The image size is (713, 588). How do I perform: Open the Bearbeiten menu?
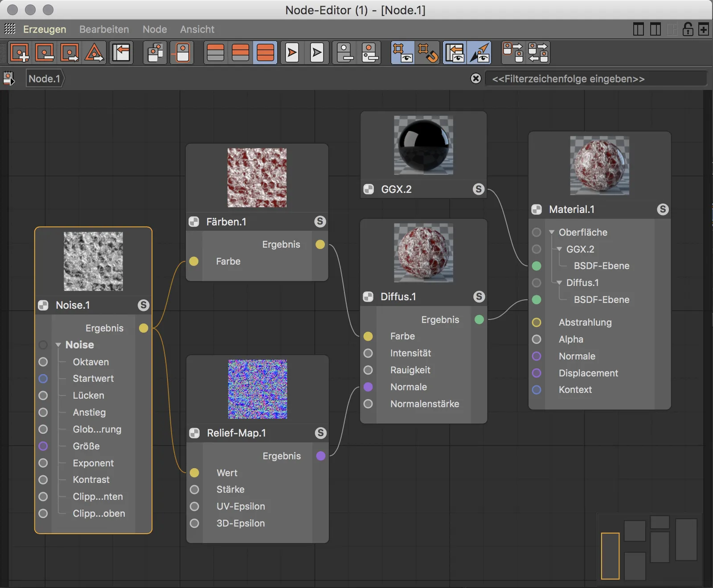[104, 29]
